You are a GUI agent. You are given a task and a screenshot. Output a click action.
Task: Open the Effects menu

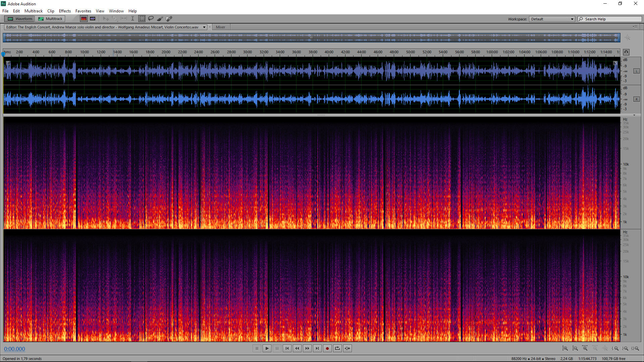(65, 11)
